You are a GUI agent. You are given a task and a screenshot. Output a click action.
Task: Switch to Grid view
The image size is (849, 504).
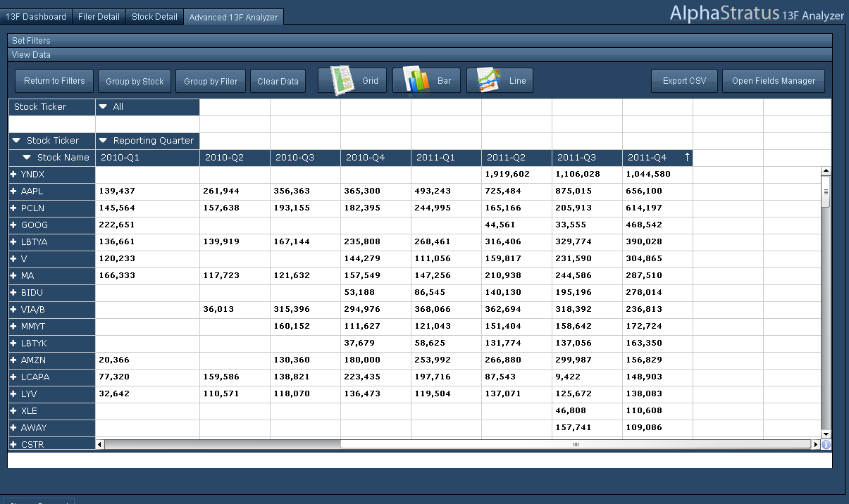352,81
